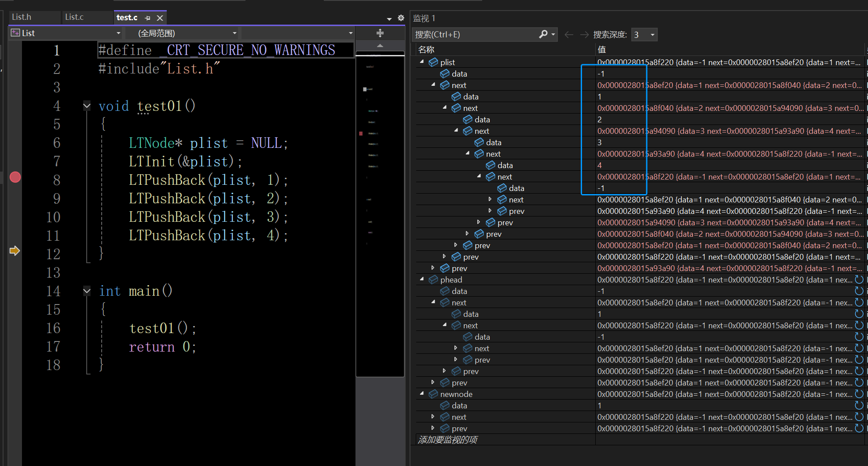
Task: Select the plist variable cube icon
Action: point(433,62)
